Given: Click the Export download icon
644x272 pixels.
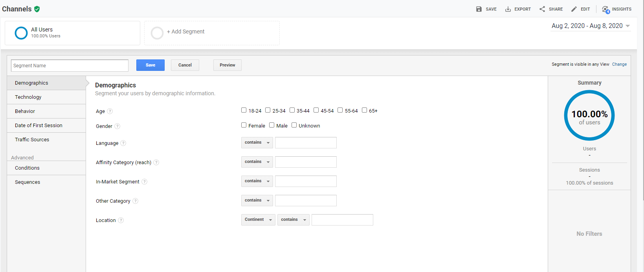Looking at the screenshot, I should pyautogui.click(x=508, y=9).
